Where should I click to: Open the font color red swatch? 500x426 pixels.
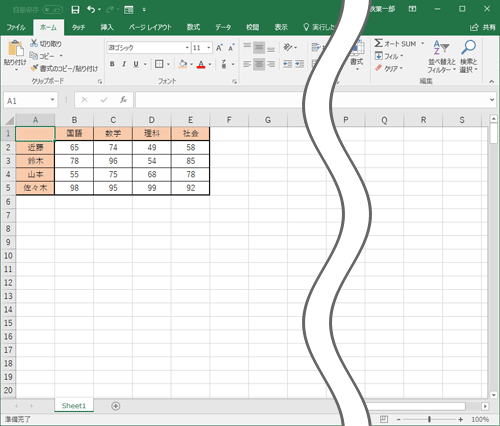pyautogui.click(x=201, y=64)
